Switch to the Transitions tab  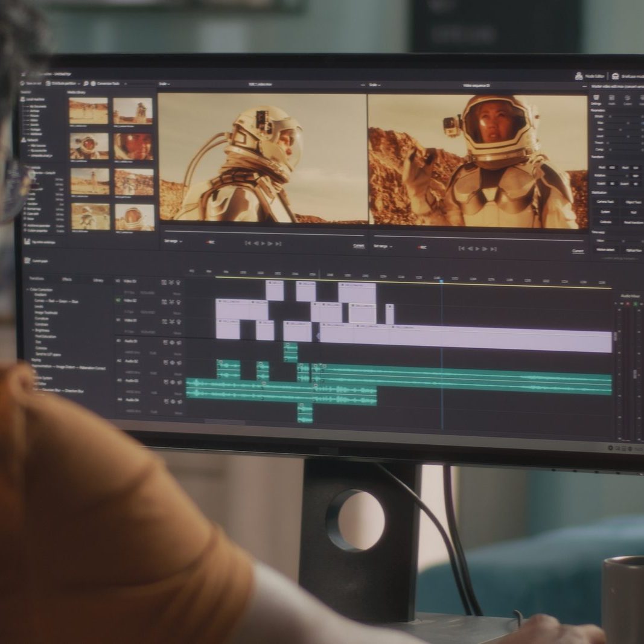click(37, 278)
